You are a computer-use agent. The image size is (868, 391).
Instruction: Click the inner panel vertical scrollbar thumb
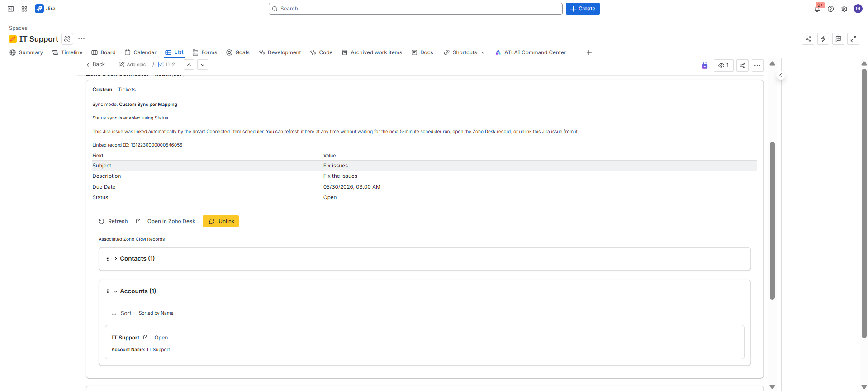[x=772, y=220]
